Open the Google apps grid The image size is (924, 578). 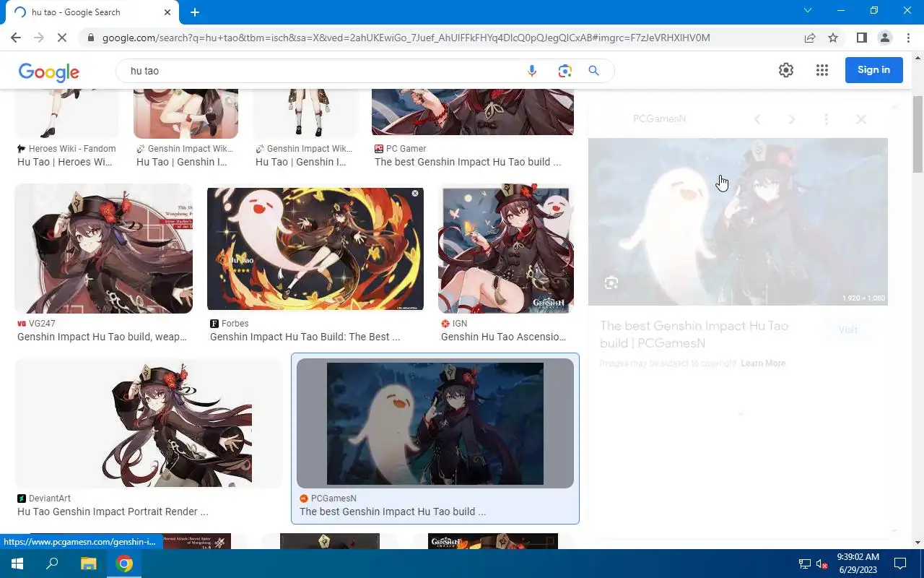coord(822,70)
